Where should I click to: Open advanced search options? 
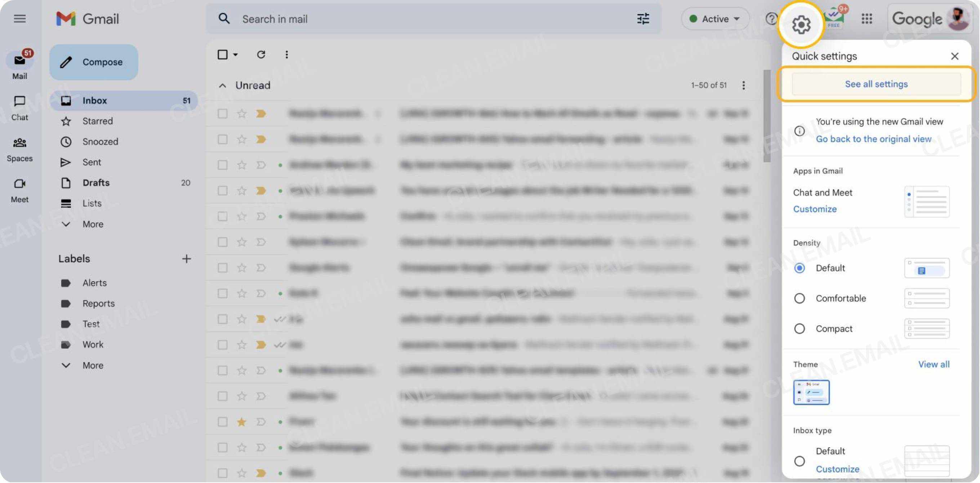pos(642,19)
